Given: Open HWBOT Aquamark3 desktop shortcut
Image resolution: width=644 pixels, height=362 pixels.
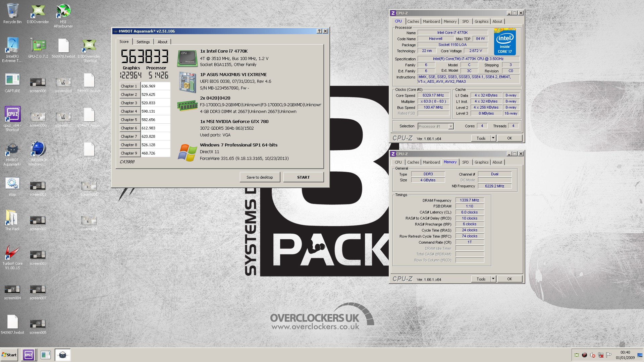Looking at the screenshot, I should (x=12, y=154).
